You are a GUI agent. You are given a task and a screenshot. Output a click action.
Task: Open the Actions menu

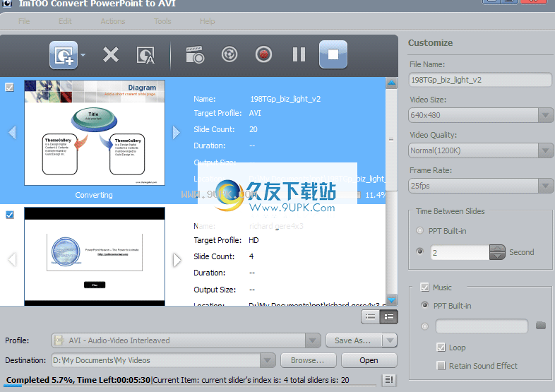point(113,21)
